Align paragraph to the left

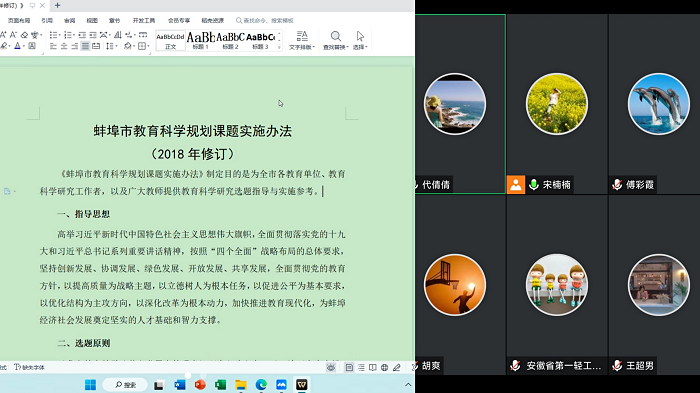53,46
